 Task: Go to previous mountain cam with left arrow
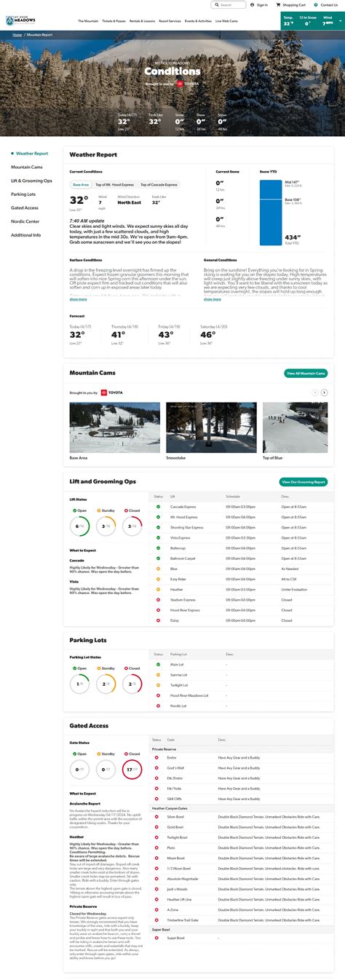(x=315, y=392)
